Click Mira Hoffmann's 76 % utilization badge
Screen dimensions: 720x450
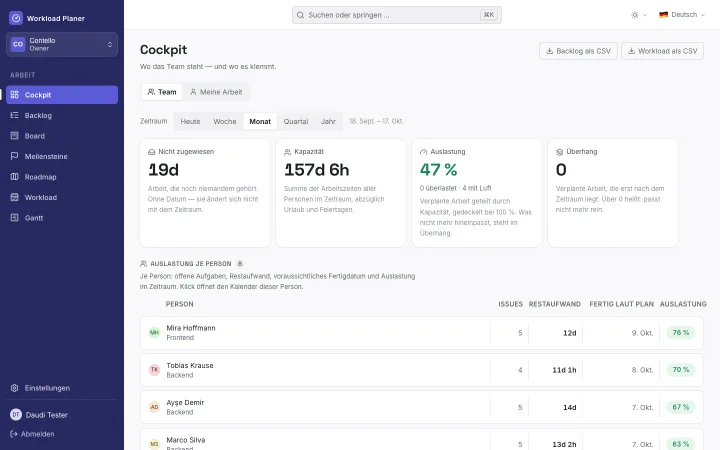click(681, 332)
